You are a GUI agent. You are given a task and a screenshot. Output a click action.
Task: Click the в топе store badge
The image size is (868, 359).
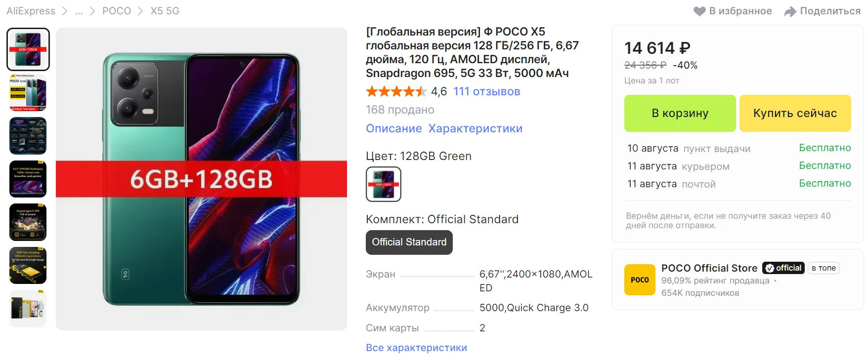click(x=824, y=268)
